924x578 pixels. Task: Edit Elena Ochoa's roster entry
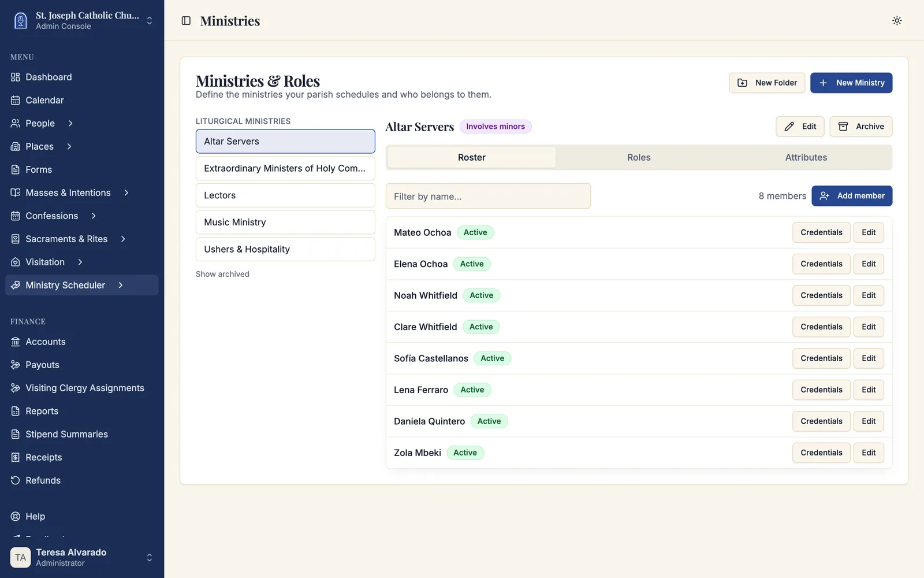point(869,264)
